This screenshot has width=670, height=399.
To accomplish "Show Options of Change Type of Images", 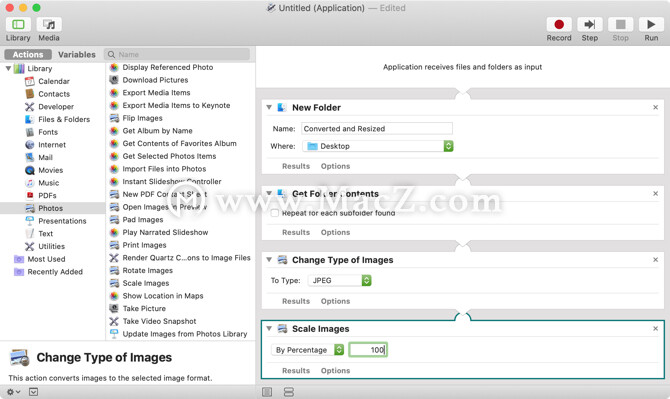I will (335, 301).
